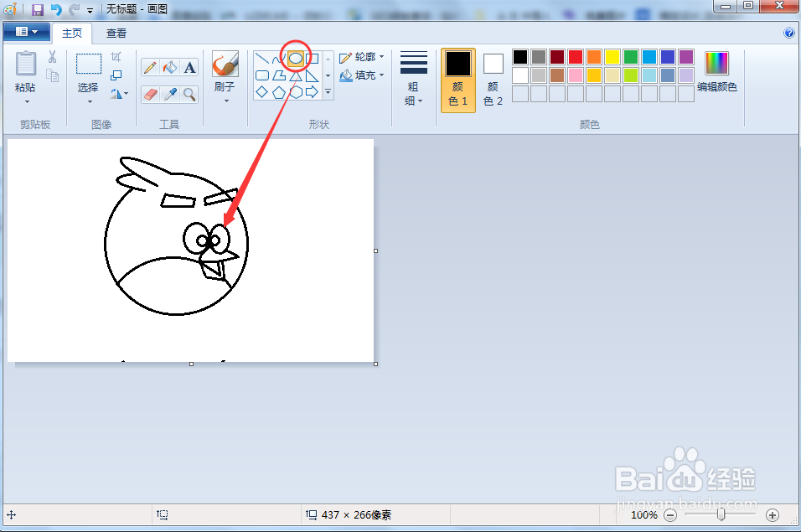801x532 pixels.
Task: Switch to the View (查看) tab
Action: click(116, 34)
